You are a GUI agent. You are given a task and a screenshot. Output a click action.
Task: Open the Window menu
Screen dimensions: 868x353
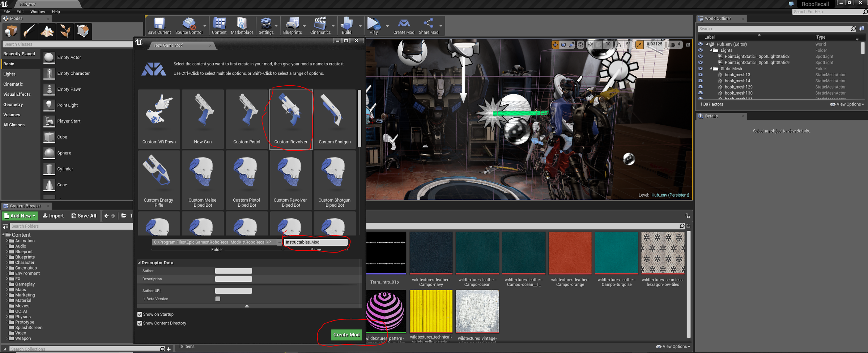[38, 12]
